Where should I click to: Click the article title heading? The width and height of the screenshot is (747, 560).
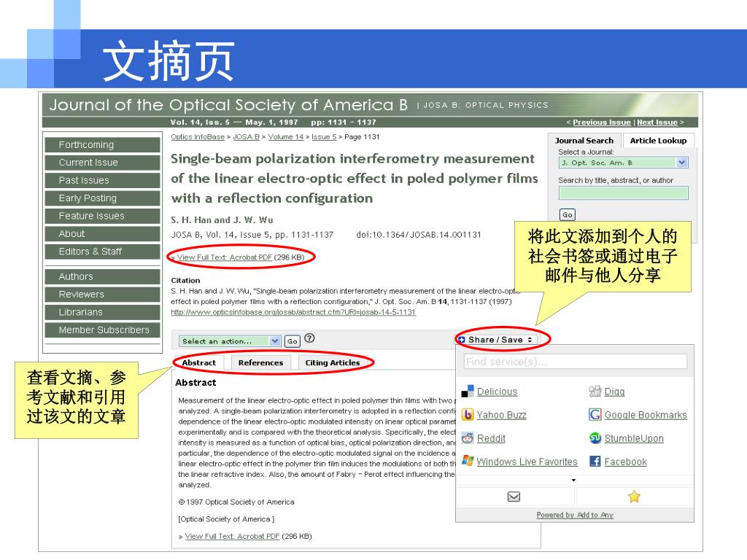click(355, 178)
